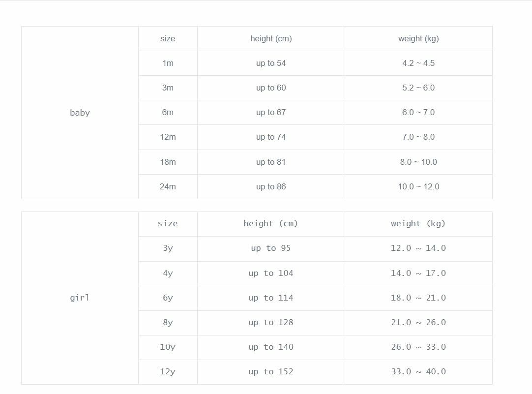Image resolution: width=532 pixels, height=394 pixels.
Task: Click the 12m size cell
Action: (x=168, y=137)
